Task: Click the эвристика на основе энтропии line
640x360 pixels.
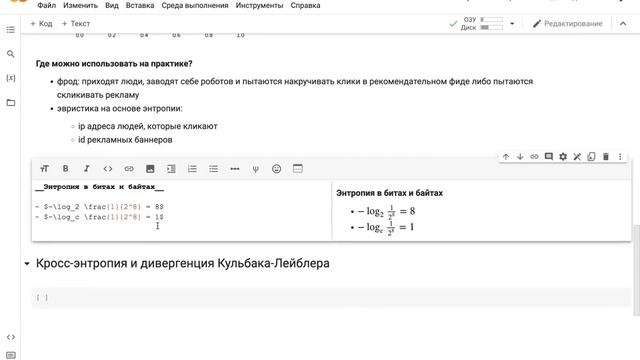Action: 119,109
